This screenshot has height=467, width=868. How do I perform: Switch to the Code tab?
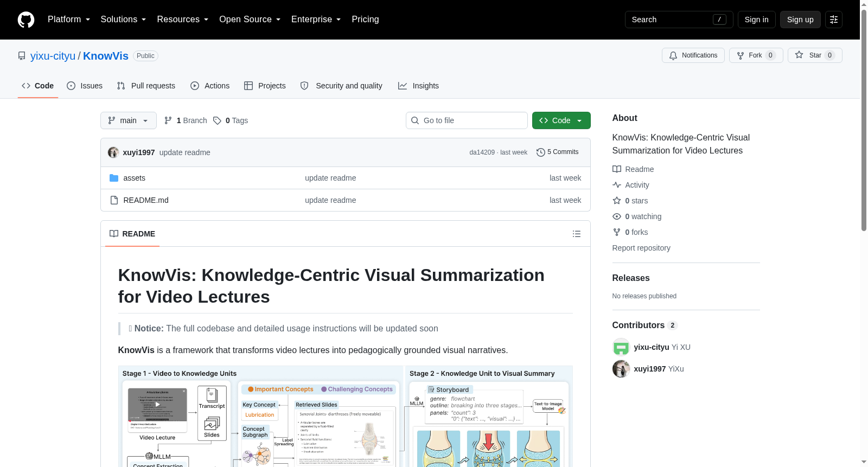click(x=38, y=86)
